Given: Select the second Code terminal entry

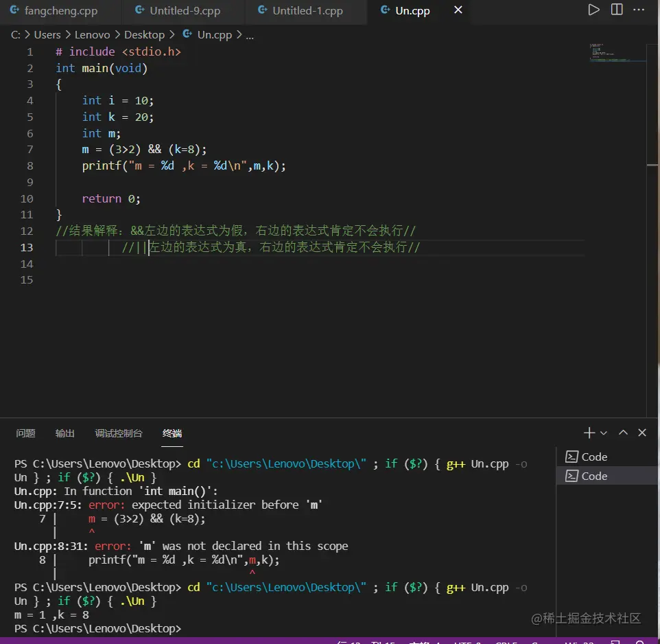Looking at the screenshot, I should pyautogui.click(x=607, y=476).
